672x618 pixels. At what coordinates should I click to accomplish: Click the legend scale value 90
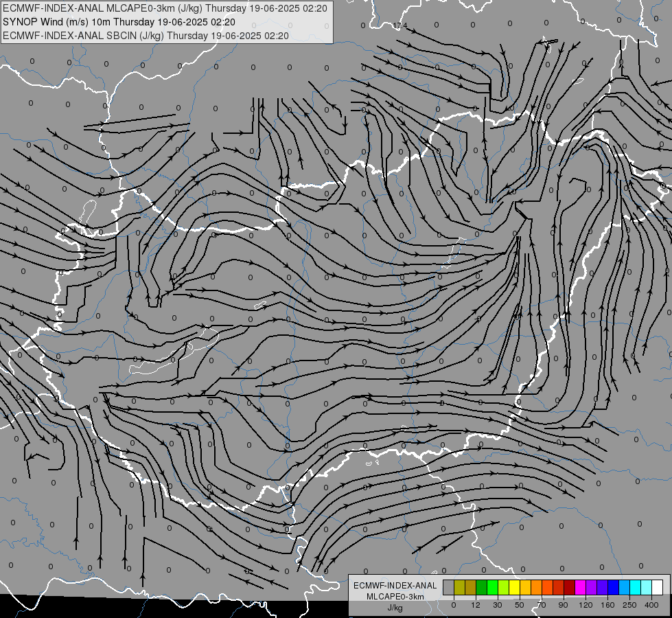(563, 605)
